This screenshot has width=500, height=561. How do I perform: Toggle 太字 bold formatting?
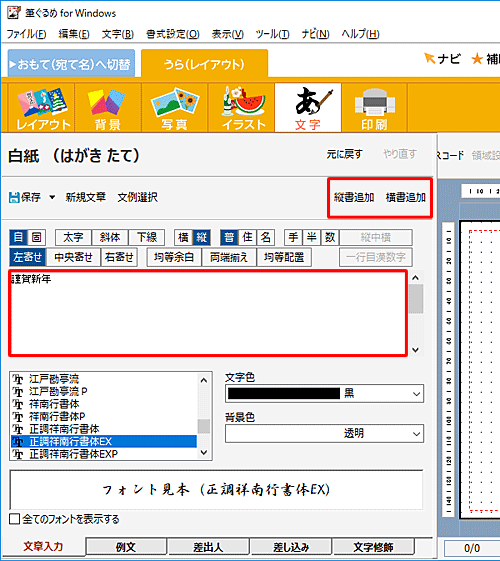73,237
